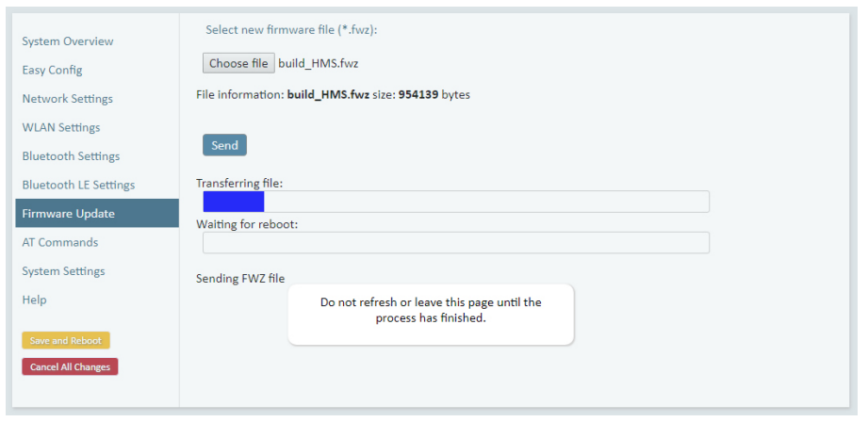This screenshot has width=868, height=422.
Task: Click the blue Transferring file progress bar
Action: tap(456, 202)
